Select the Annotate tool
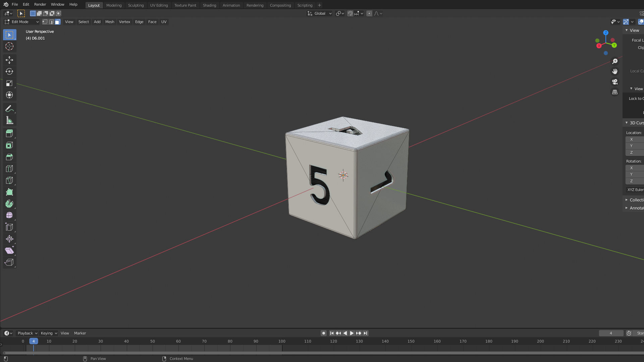The image size is (644, 362). (9, 109)
